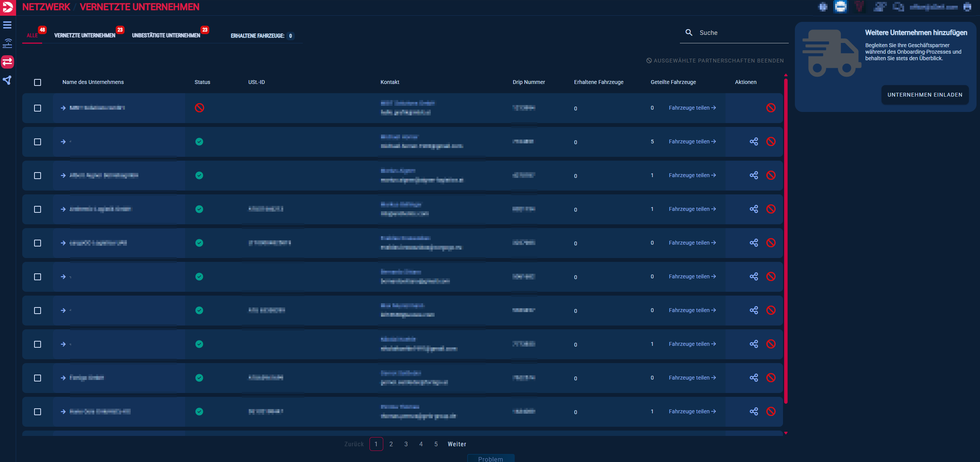Click share icon in second company row
This screenshot has width=980, height=462.
[753, 141]
